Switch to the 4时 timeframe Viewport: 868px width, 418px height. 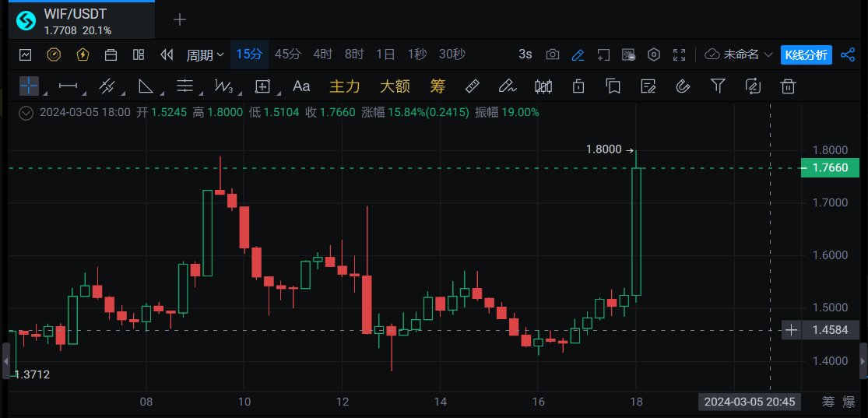323,54
